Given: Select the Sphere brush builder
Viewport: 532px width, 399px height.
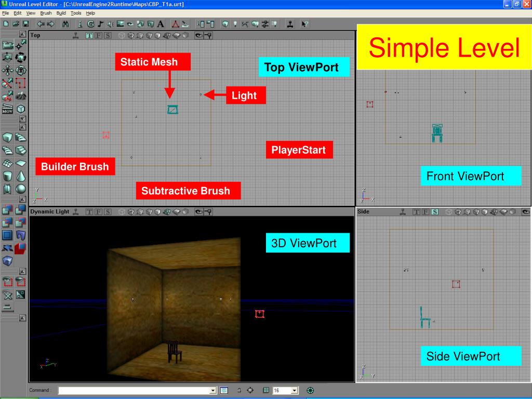Looking at the screenshot, I should click(x=21, y=189).
